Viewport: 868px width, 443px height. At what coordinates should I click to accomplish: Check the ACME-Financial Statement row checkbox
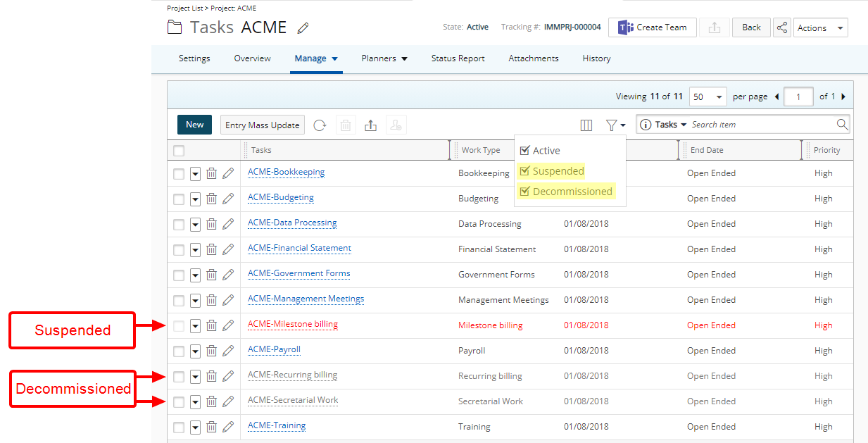tap(179, 250)
